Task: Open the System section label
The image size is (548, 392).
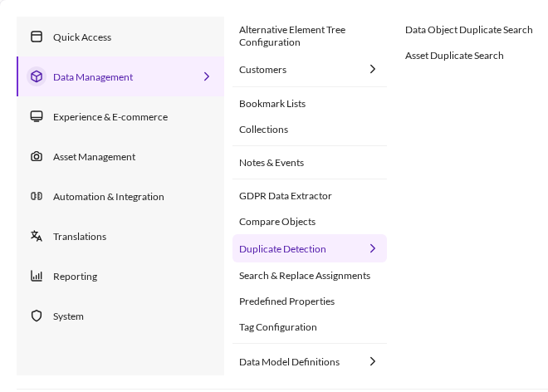Action: [68, 316]
